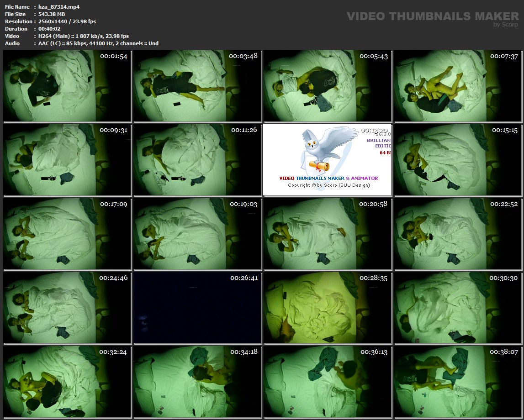The height and width of the screenshot is (420, 524).
Task: Click the 'File Name' label
Action: [x=17, y=7]
